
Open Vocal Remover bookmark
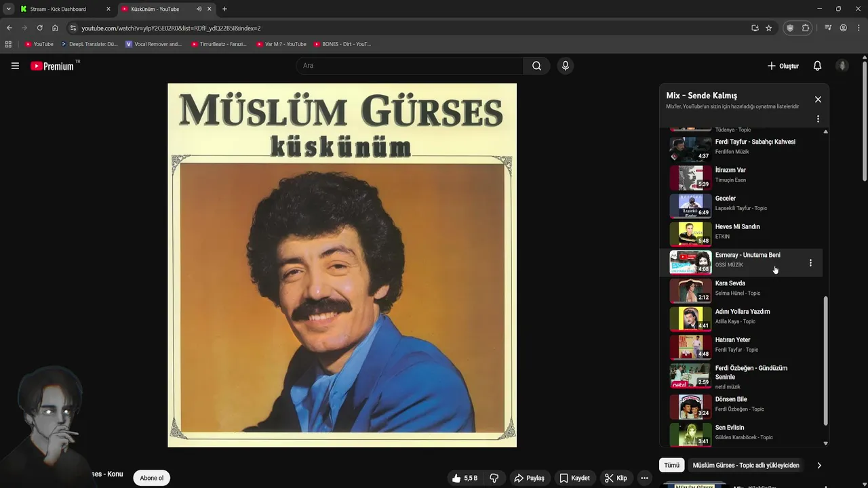click(x=154, y=44)
